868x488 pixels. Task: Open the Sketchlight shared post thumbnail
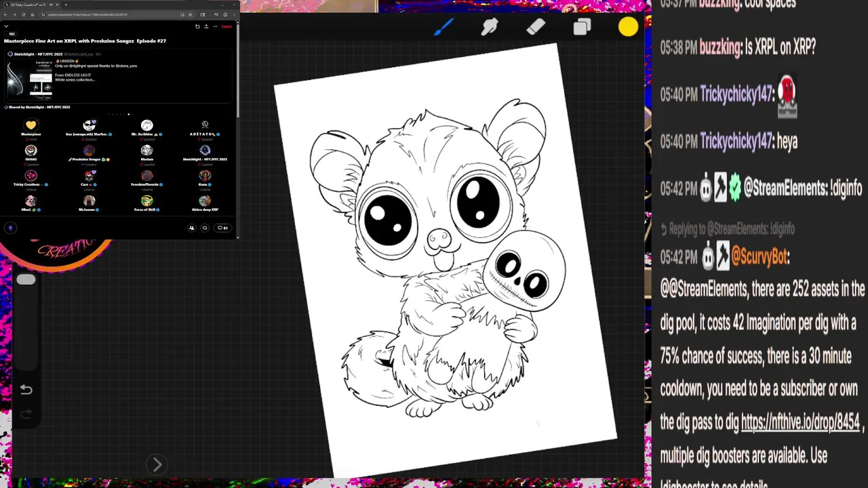point(29,79)
